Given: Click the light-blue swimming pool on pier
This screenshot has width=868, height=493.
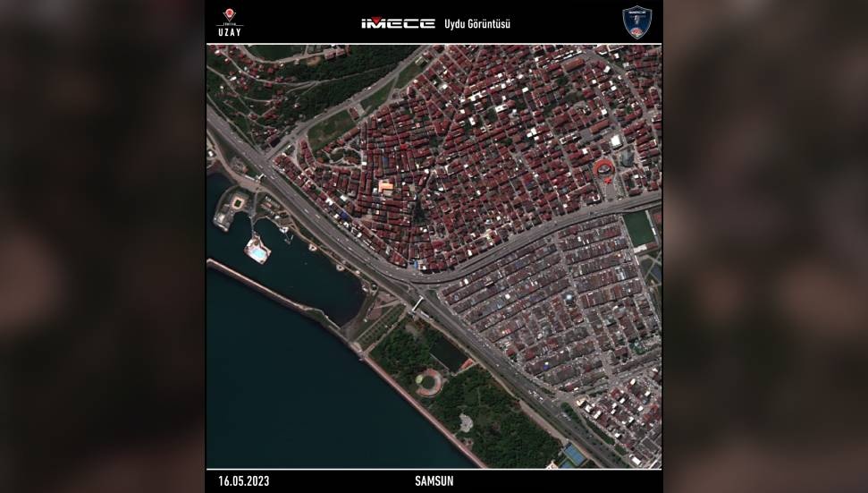Looking at the screenshot, I should click(257, 251).
